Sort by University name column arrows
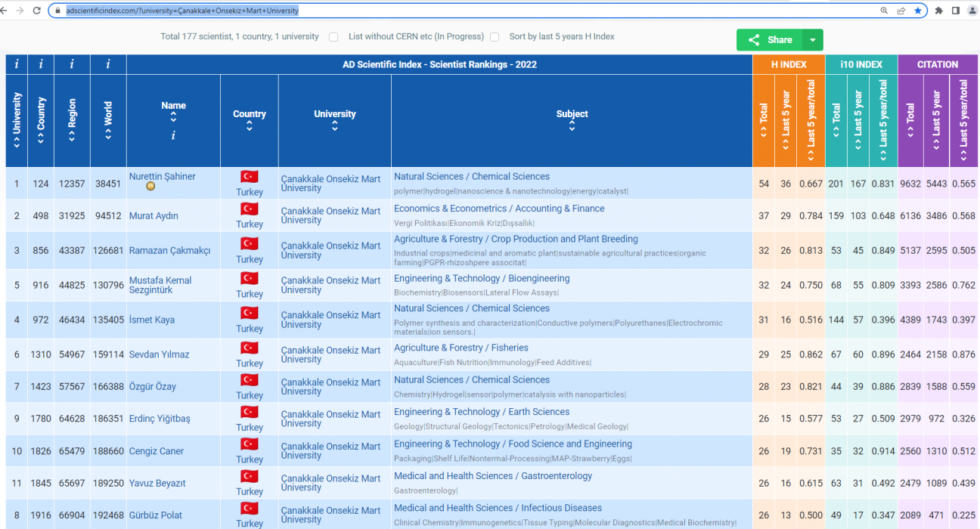Image resolution: width=980 pixels, height=529 pixels. coord(334,126)
